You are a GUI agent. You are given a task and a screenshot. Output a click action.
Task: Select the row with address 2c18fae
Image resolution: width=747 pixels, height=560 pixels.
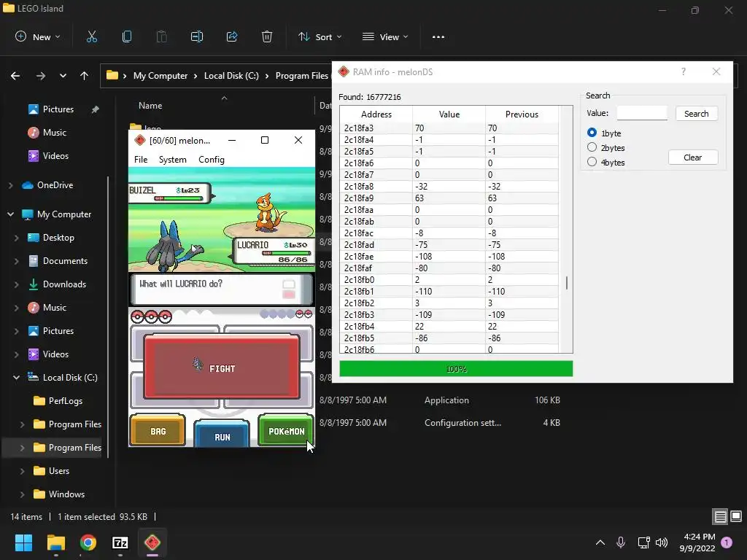(449, 256)
